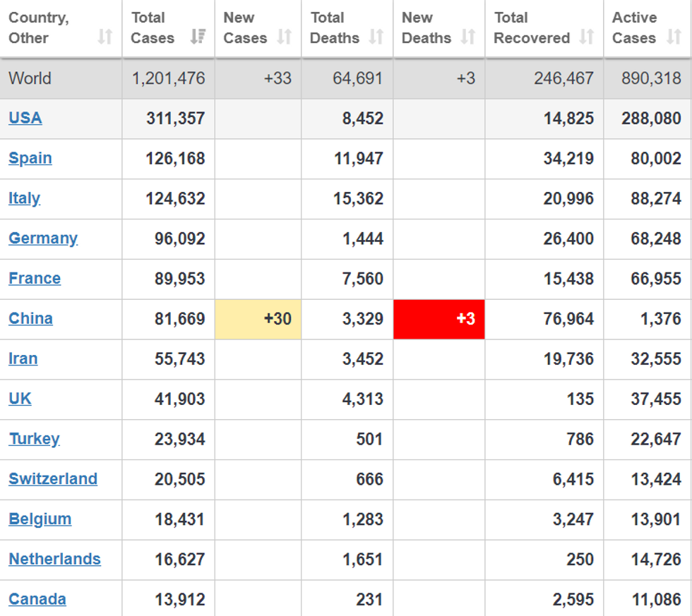Click Total Cases sort icon
692x616 pixels.
coord(198,37)
